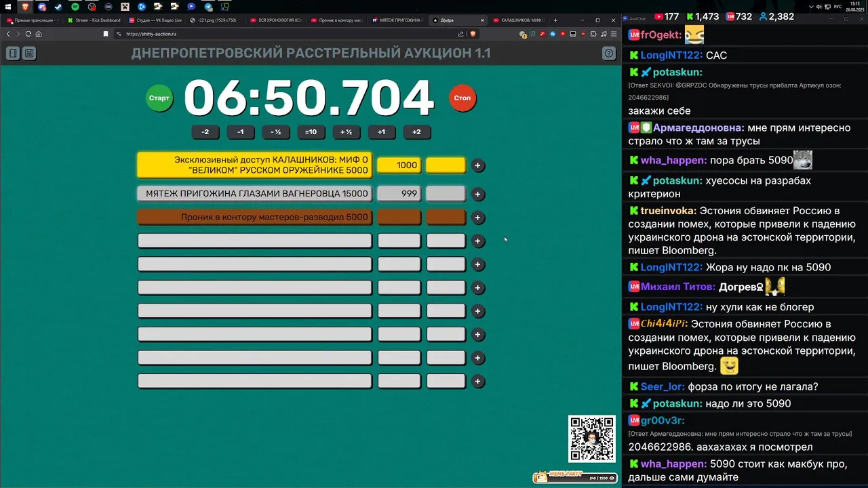The height and width of the screenshot is (488, 868).
Task: Subtract one minute with the -1 button
Action: [241, 132]
